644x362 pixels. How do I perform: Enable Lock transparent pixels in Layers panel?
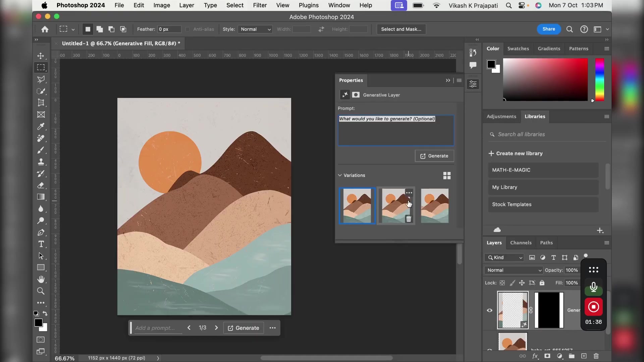tap(502, 283)
